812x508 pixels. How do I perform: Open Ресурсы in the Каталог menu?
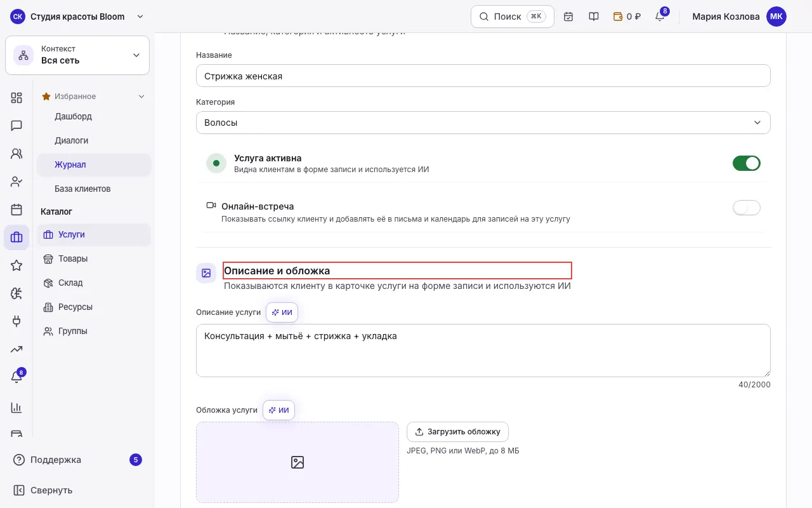[94, 307]
